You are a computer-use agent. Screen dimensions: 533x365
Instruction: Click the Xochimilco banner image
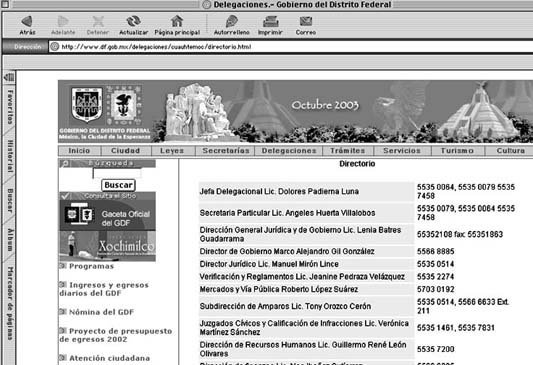point(107,246)
